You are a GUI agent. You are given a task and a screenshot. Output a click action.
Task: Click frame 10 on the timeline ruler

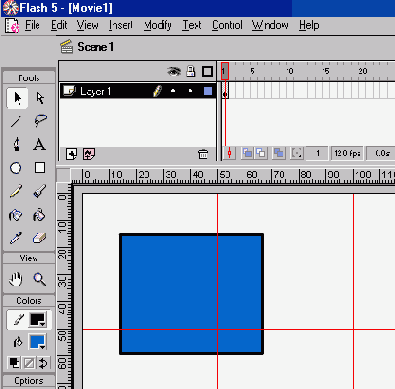290,71
